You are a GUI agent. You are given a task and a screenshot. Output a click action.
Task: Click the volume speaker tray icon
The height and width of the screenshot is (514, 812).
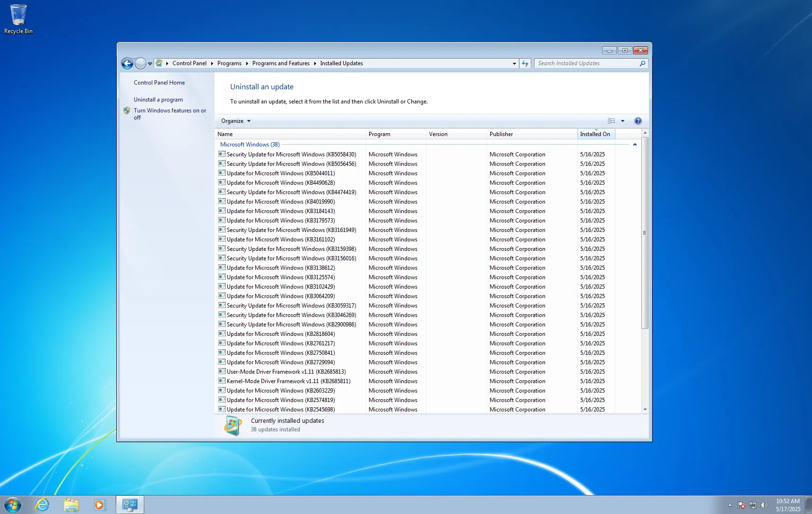pos(764,505)
